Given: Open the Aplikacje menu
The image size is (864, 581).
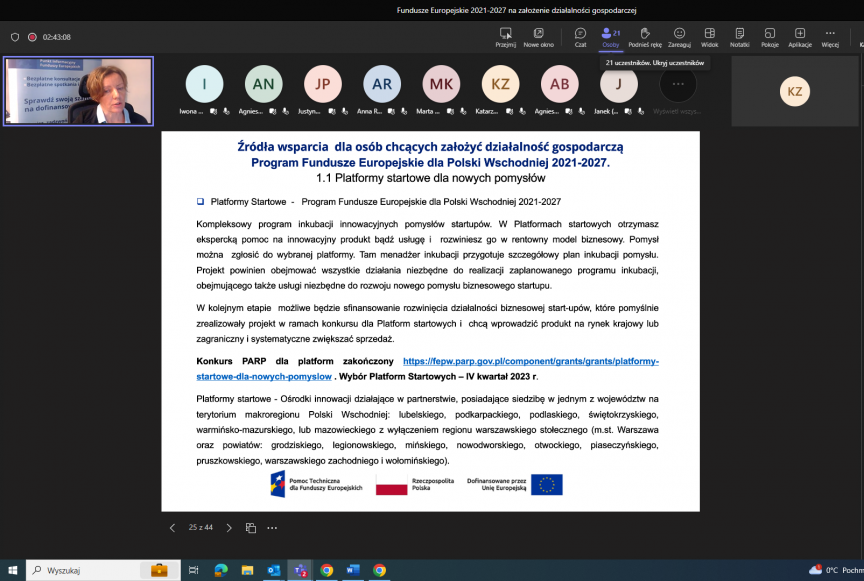Looking at the screenshot, I should [800, 37].
